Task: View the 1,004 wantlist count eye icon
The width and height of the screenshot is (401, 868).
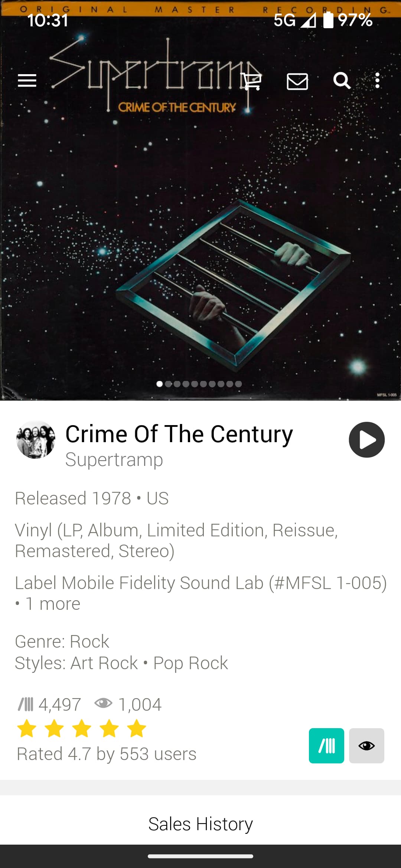Action: click(103, 703)
